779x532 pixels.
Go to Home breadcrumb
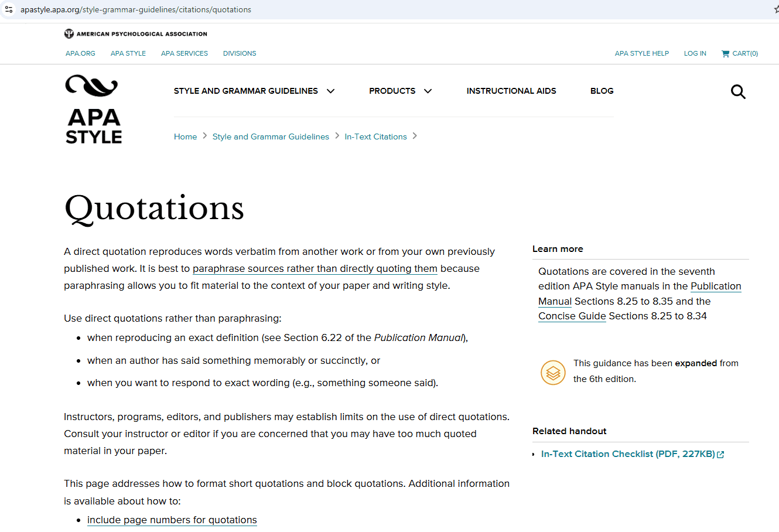click(185, 137)
